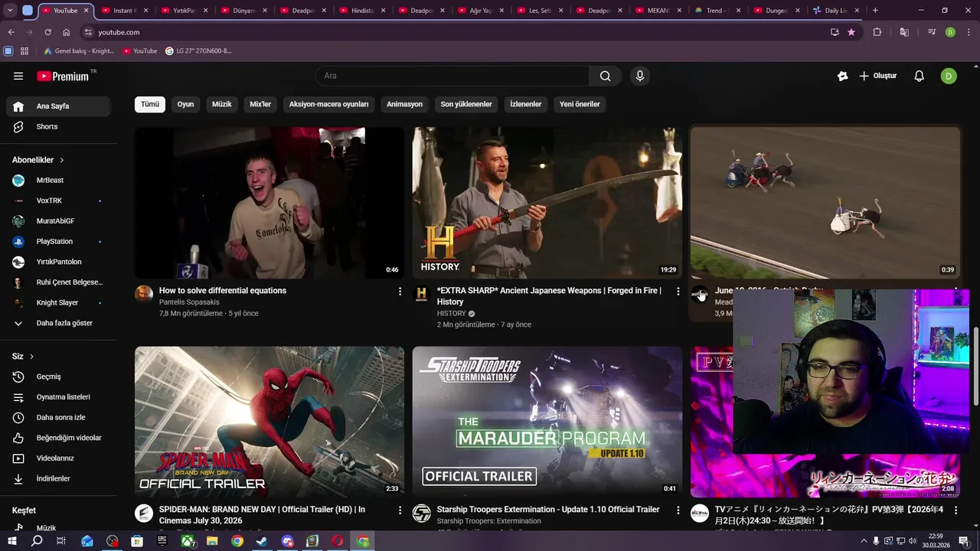Click the search magnifier button

click(605, 76)
